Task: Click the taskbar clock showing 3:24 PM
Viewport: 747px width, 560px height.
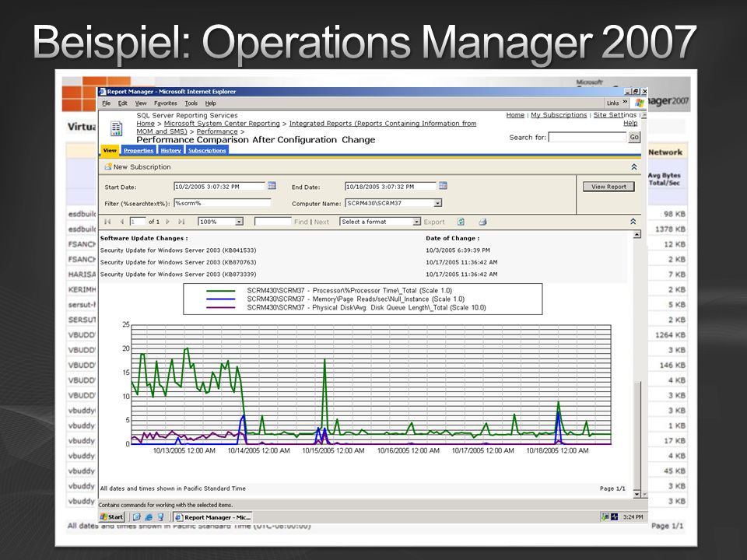Action: tap(633, 516)
